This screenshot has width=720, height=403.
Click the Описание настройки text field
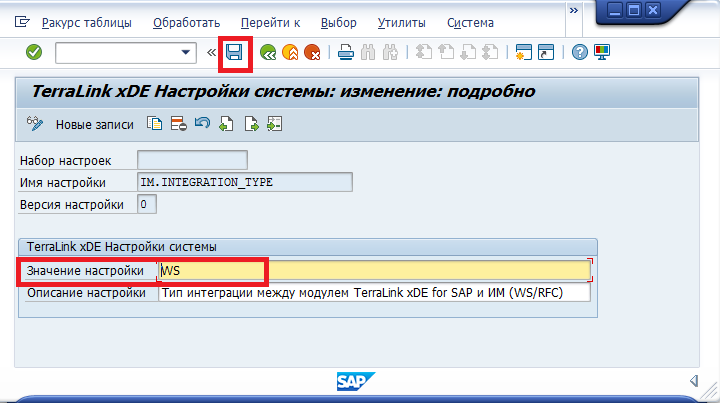(x=375, y=293)
